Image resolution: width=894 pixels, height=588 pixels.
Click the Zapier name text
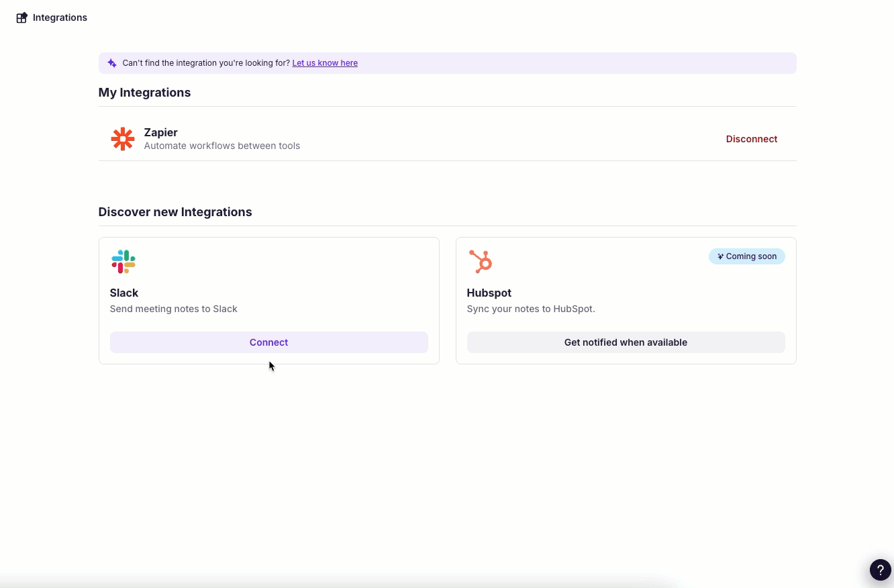pos(161,132)
